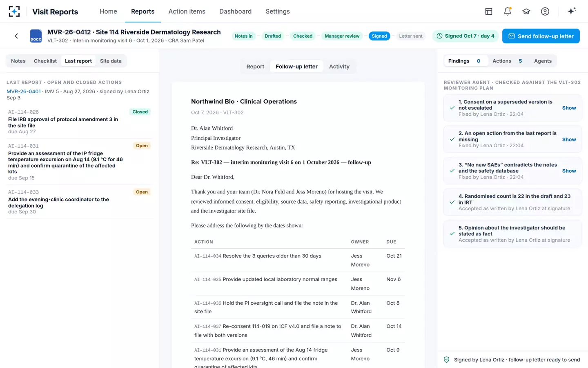Select the Signed workflow stage
The image size is (588, 368).
point(379,36)
